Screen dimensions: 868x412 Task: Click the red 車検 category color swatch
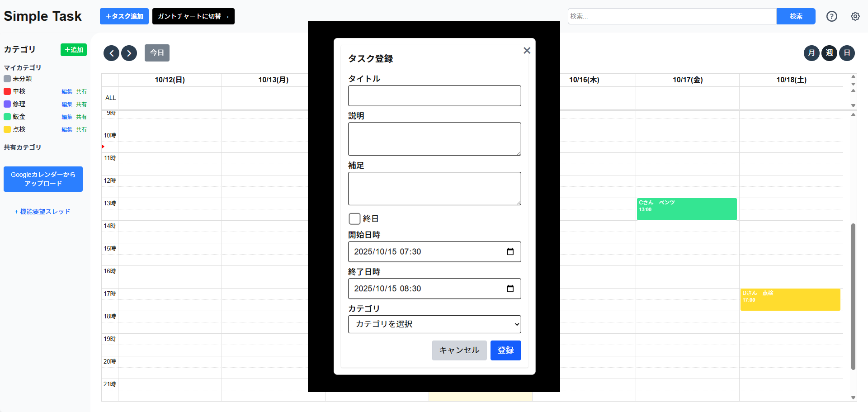tap(6, 91)
